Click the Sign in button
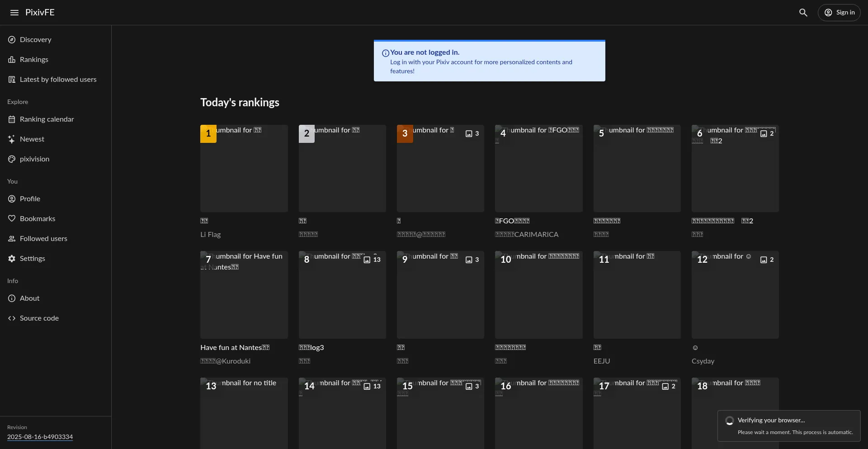 pos(839,13)
